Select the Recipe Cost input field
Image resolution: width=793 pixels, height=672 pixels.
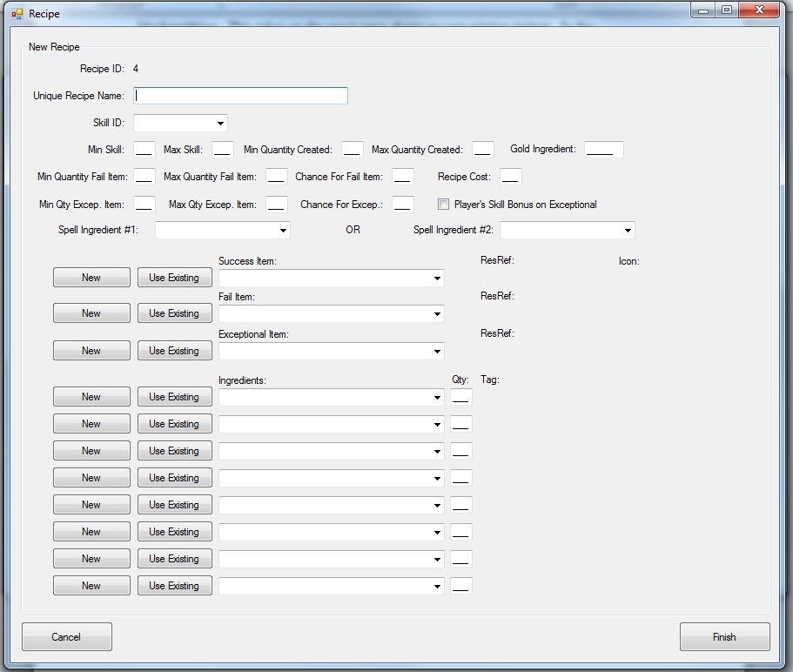[510, 177]
